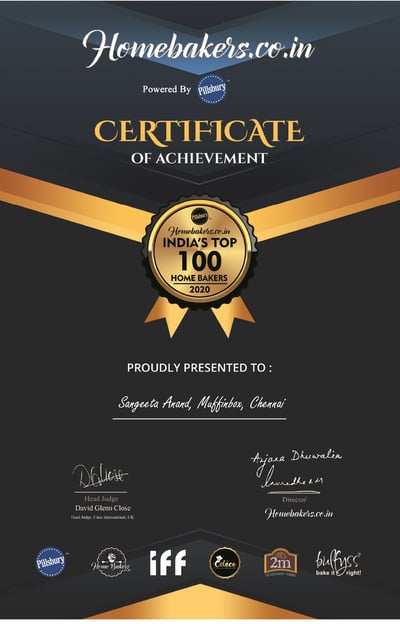Click the 'PROUDLY PRESENTED TO :' line
This screenshot has width=400, height=624.
pos(199,367)
